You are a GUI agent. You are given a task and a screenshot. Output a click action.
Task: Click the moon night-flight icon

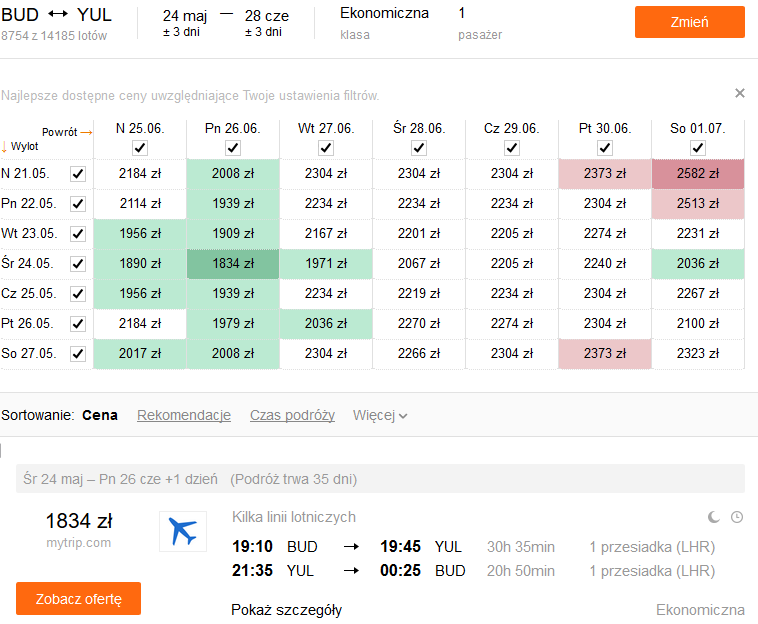point(714,517)
